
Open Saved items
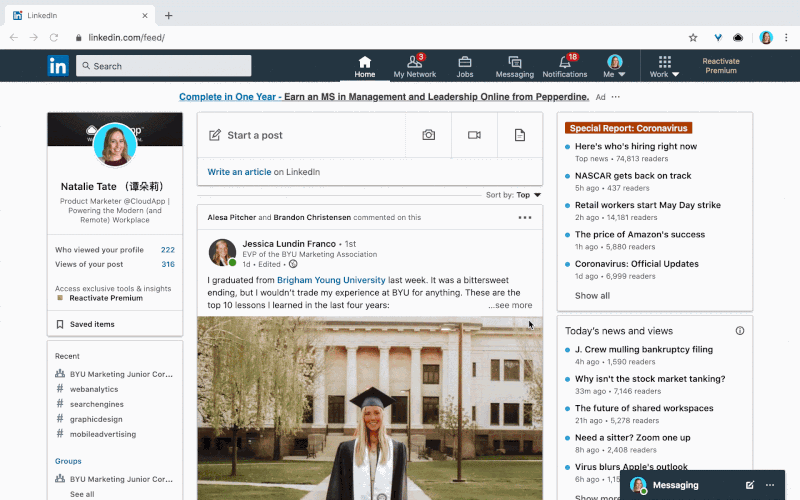click(92, 324)
